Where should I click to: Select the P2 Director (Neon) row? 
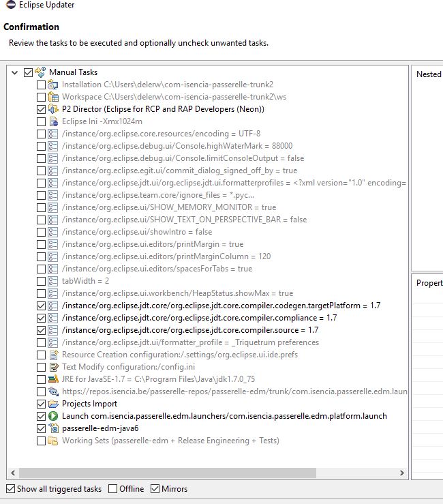163,109
